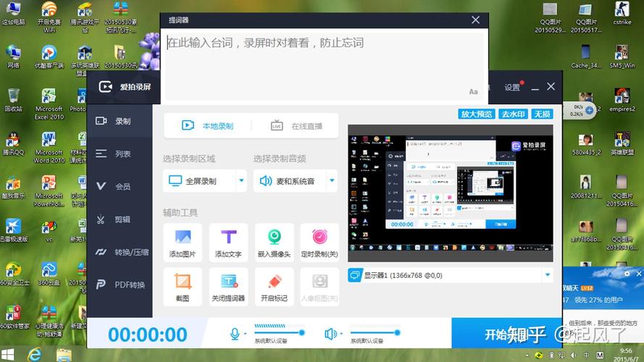644x362 pixels.
Task: Click the 爱拍录屏 logo icon
Action: point(105,87)
